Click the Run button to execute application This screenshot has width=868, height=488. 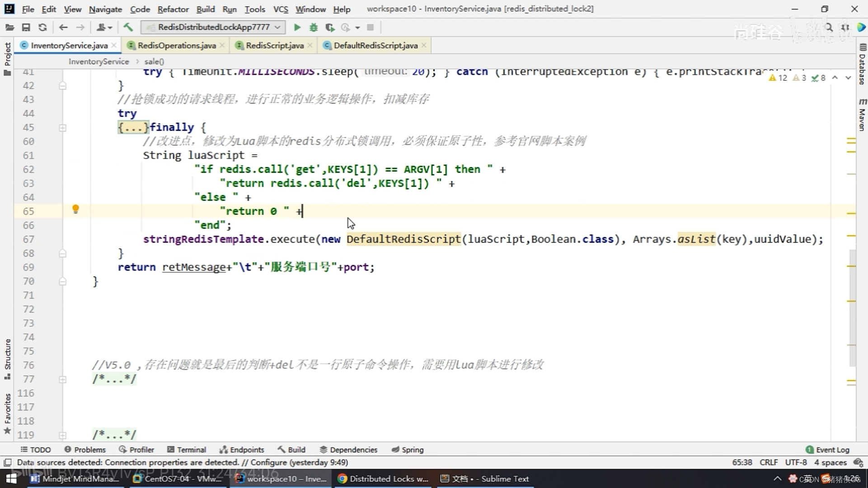tap(296, 27)
